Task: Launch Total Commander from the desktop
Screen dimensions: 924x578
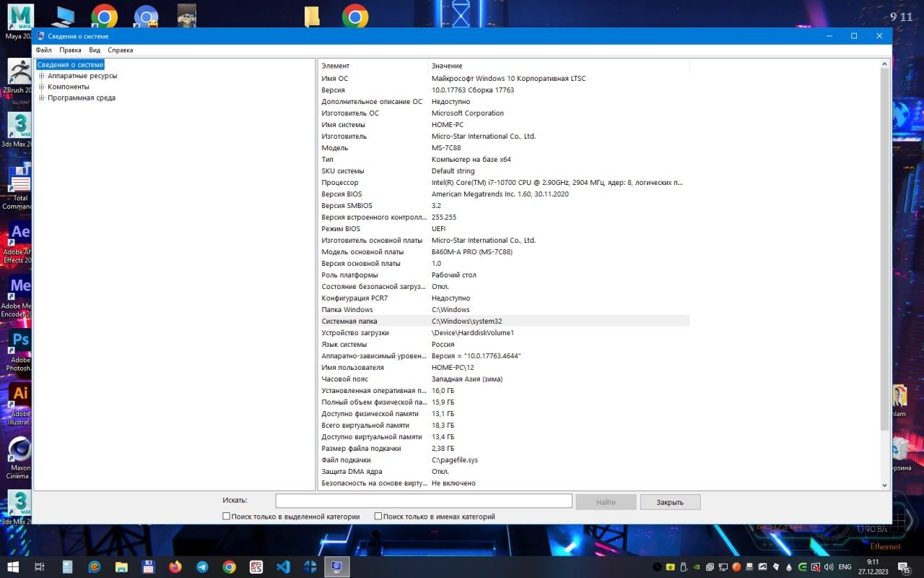Action: coord(19,188)
